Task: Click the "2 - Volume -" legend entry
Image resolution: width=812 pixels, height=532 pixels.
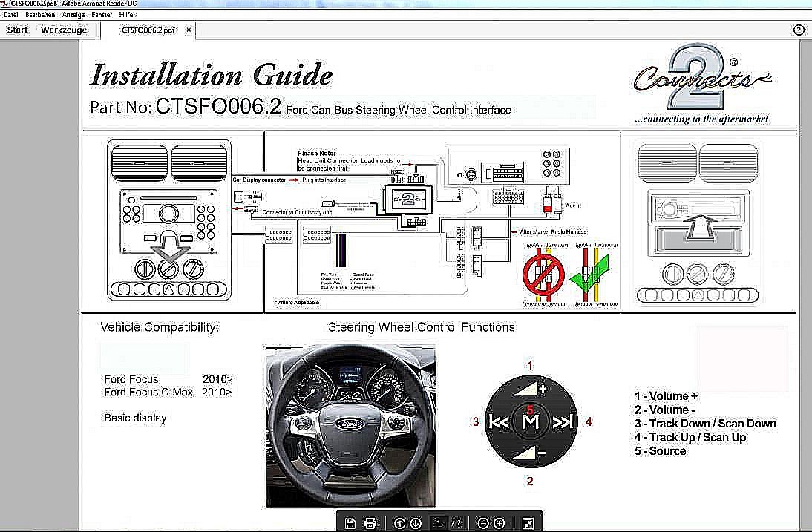Action: (664, 410)
